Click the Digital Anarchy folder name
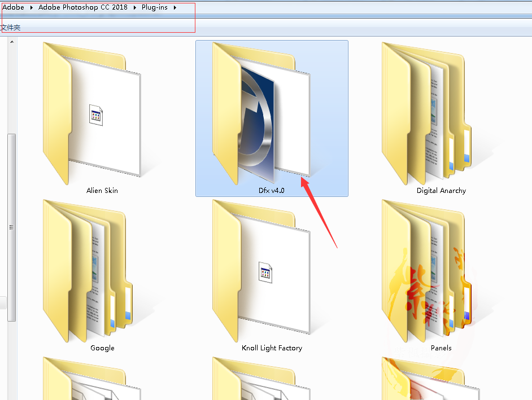The height and width of the screenshot is (400, 532). tap(441, 191)
